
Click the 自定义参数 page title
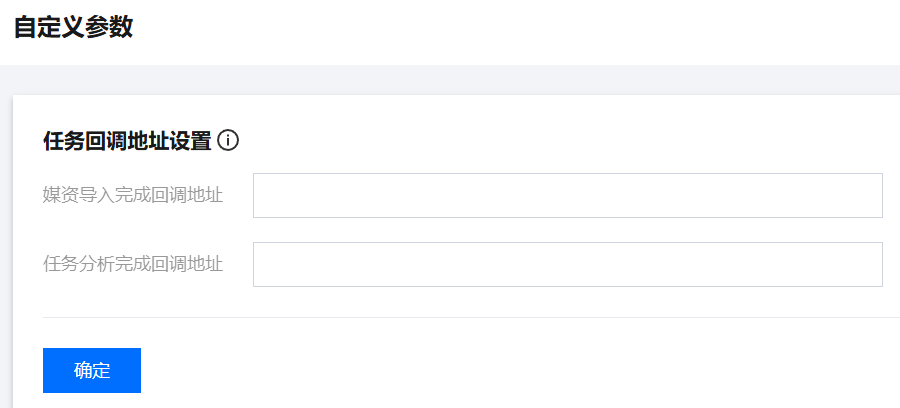coord(73,27)
